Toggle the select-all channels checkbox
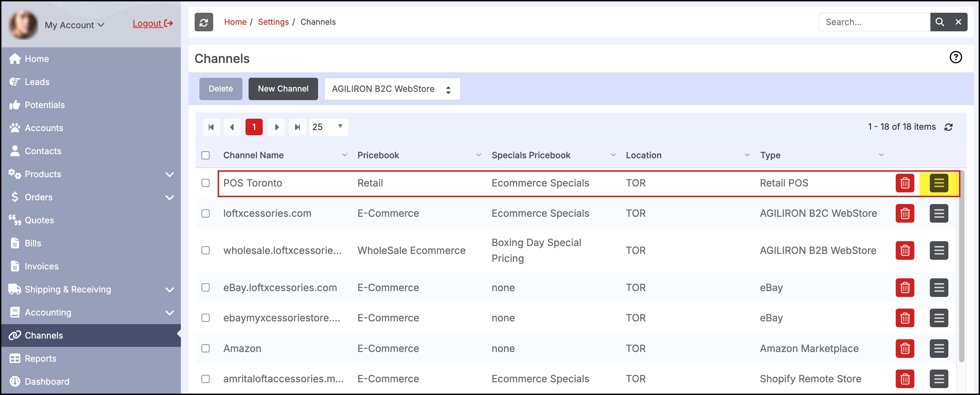This screenshot has height=395, width=980. [x=205, y=155]
